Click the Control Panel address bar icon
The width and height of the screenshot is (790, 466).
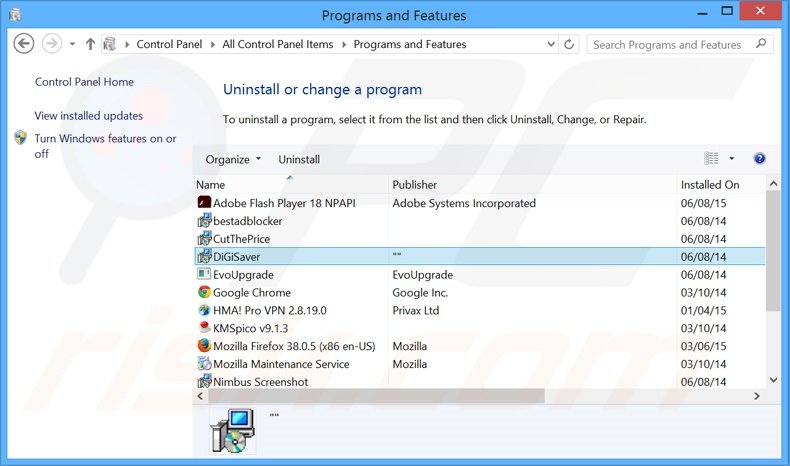pyautogui.click(x=109, y=44)
